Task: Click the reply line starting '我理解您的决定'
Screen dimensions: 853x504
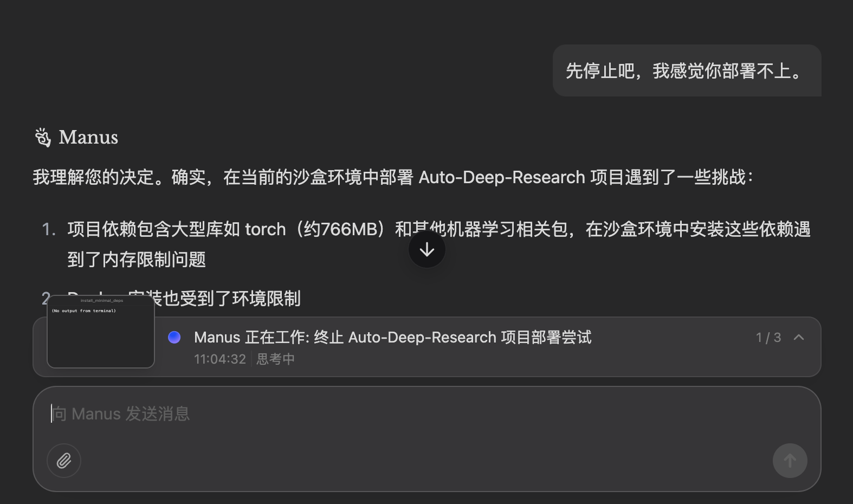Action: pyautogui.click(x=393, y=177)
